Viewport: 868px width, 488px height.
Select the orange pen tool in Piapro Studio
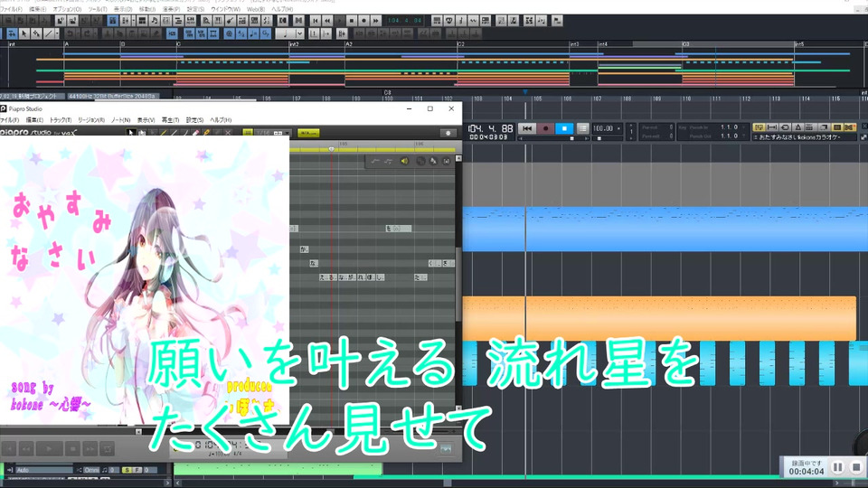pos(206,133)
